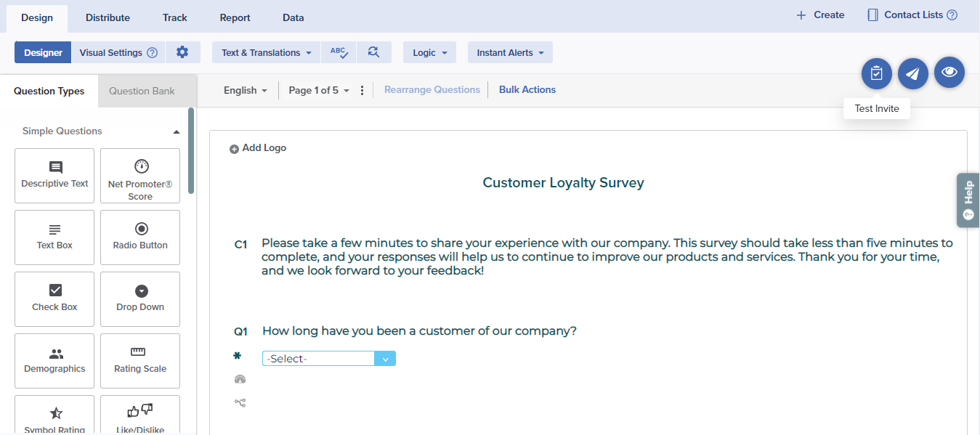Screen dimensions: 980x435
Task: Click the branching logic icon under Q1
Action: click(240, 402)
